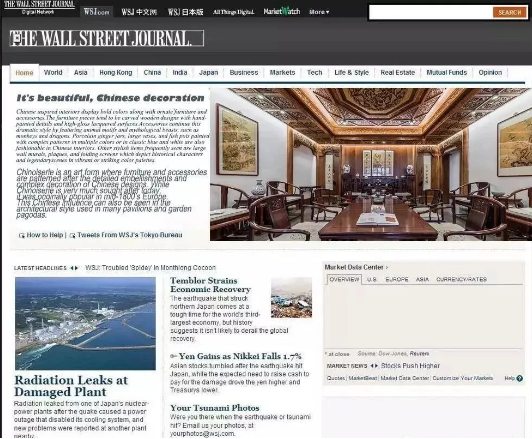The width and height of the screenshot is (532, 439).
Task: Click the small Wall Street Journal Digital Network logo
Action: (39, 7)
